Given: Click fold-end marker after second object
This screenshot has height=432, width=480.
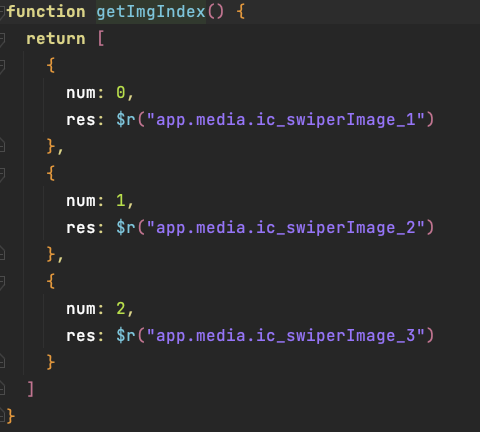Looking at the screenshot, I should [x=2, y=253].
